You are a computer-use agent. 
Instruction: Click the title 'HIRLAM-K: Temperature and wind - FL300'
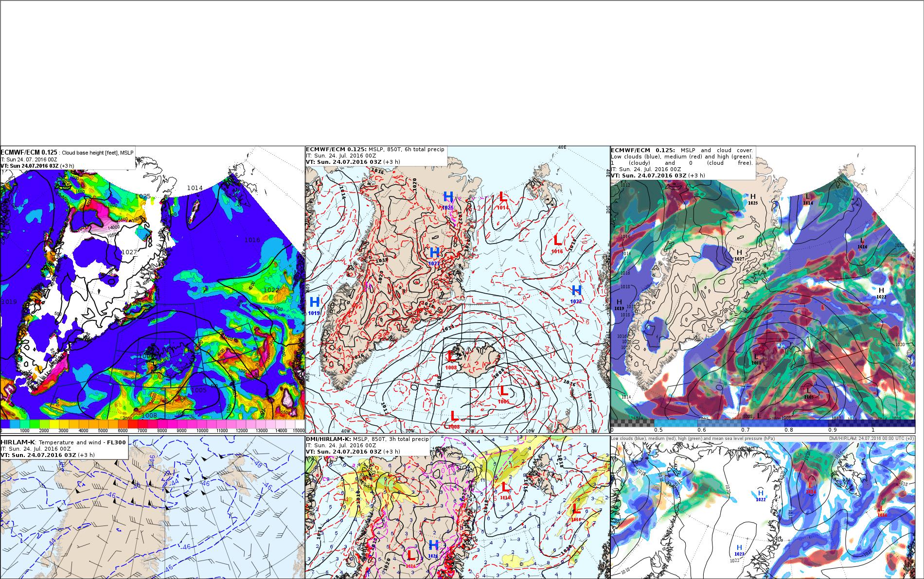point(63,442)
